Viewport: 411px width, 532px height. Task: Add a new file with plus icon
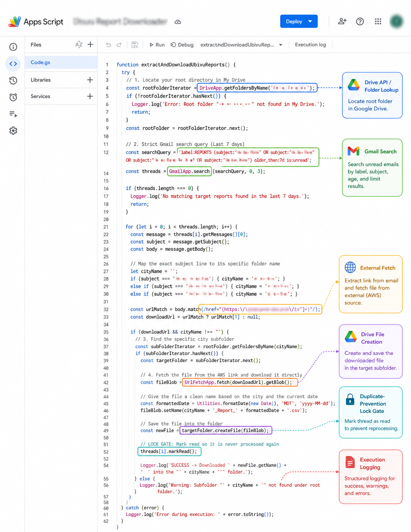90,45
